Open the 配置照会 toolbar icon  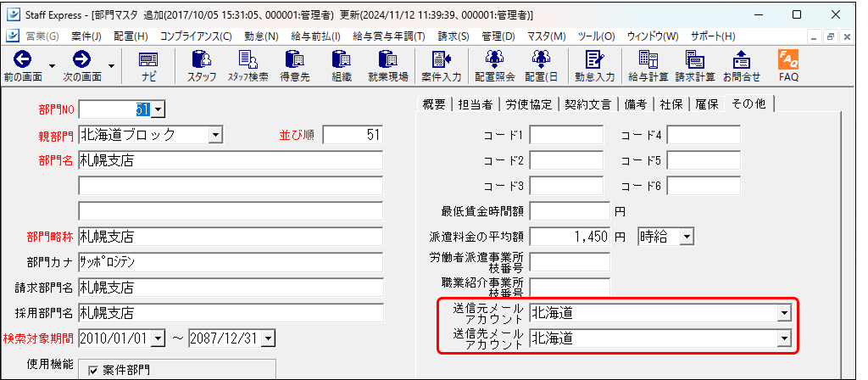494,60
